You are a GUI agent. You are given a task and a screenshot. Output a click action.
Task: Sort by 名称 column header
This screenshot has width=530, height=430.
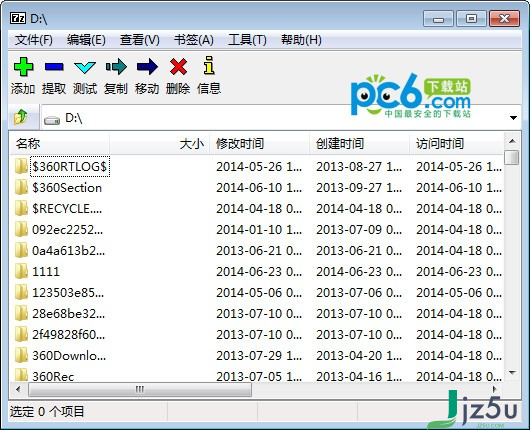(x=60, y=144)
